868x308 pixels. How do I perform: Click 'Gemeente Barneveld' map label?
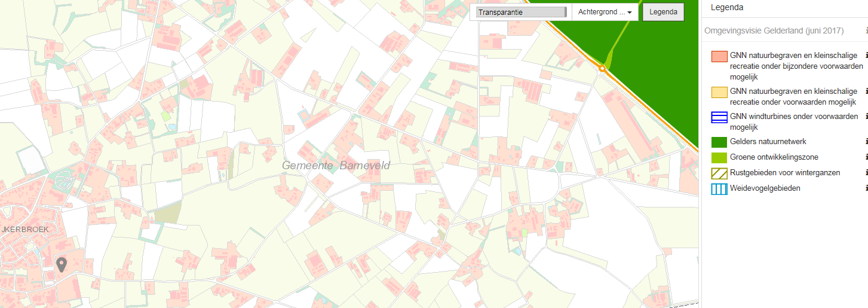click(336, 166)
